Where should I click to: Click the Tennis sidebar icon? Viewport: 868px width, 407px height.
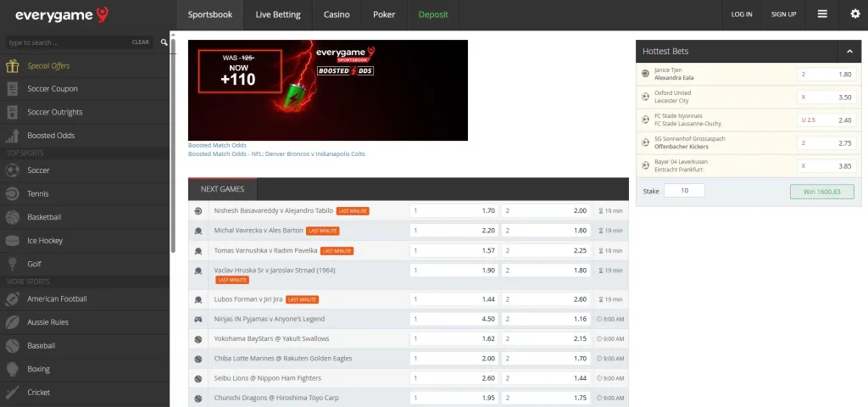[x=12, y=194]
